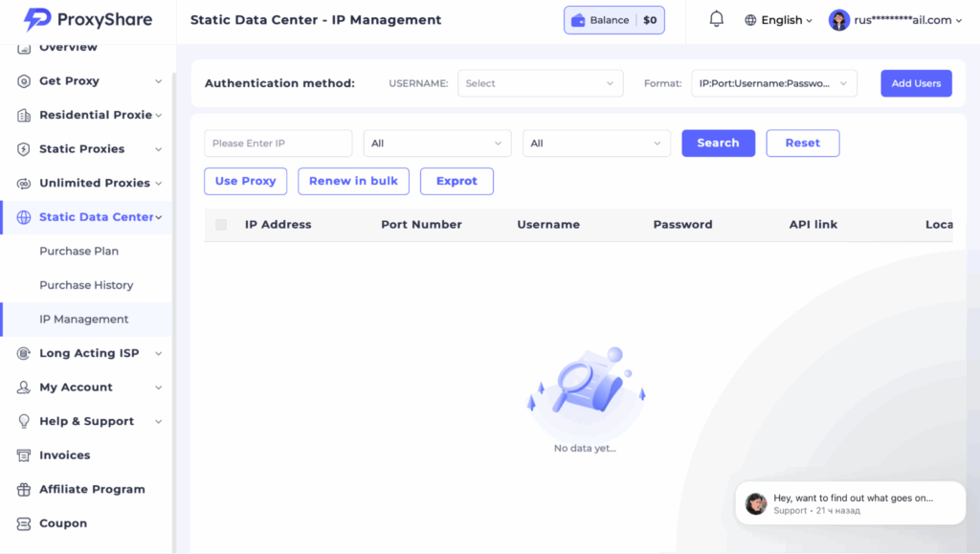
Task: Click the Add Users button
Action: coord(916,83)
